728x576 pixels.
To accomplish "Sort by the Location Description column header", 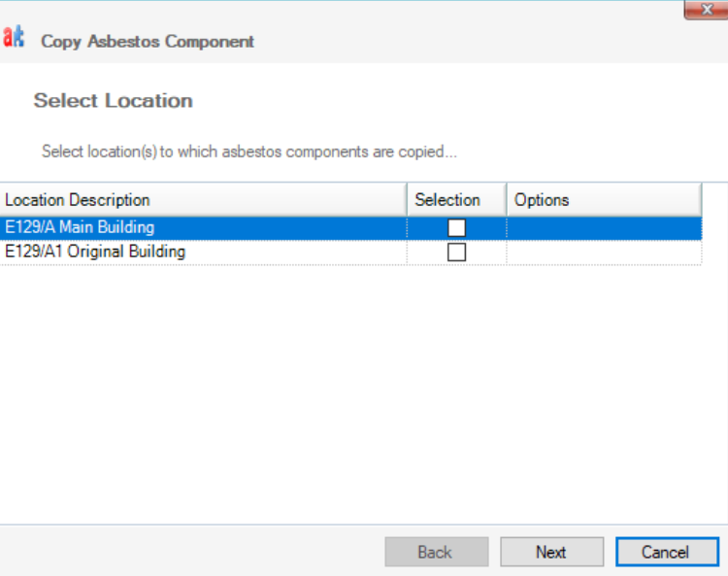I will click(x=202, y=200).
